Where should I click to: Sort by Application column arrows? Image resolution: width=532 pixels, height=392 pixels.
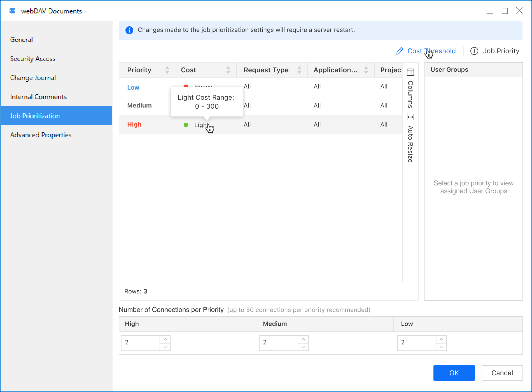(366, 70)
